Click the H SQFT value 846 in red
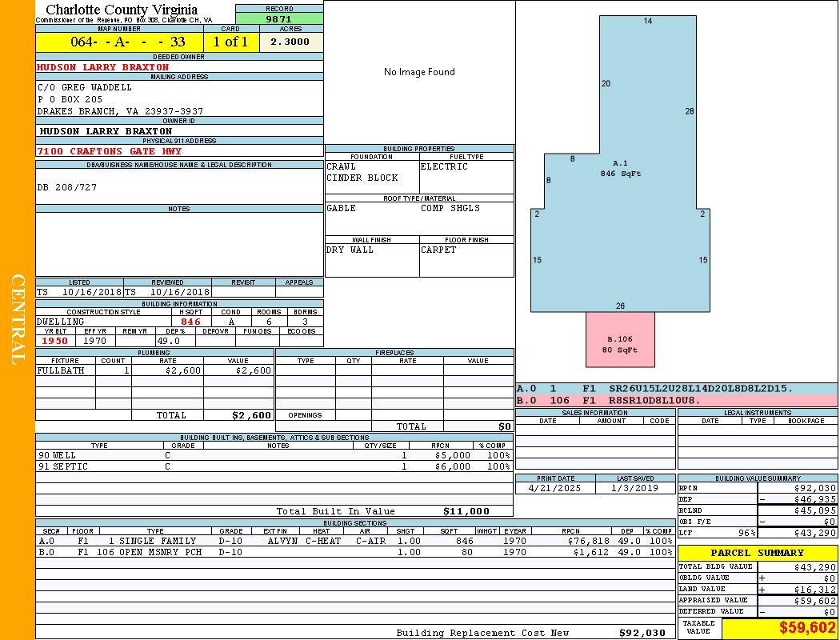 (x=190, y=322)
